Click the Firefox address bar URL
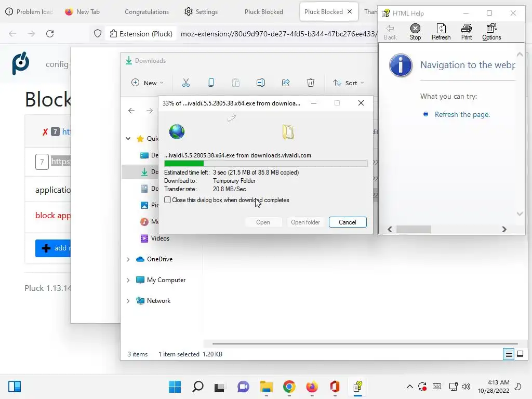 pyautogui.click(x=278, y=34)
